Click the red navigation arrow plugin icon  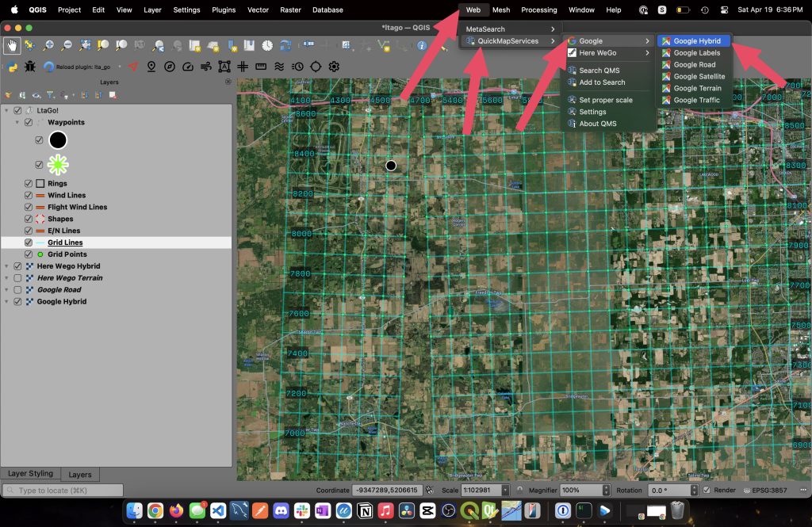[133, 67]
